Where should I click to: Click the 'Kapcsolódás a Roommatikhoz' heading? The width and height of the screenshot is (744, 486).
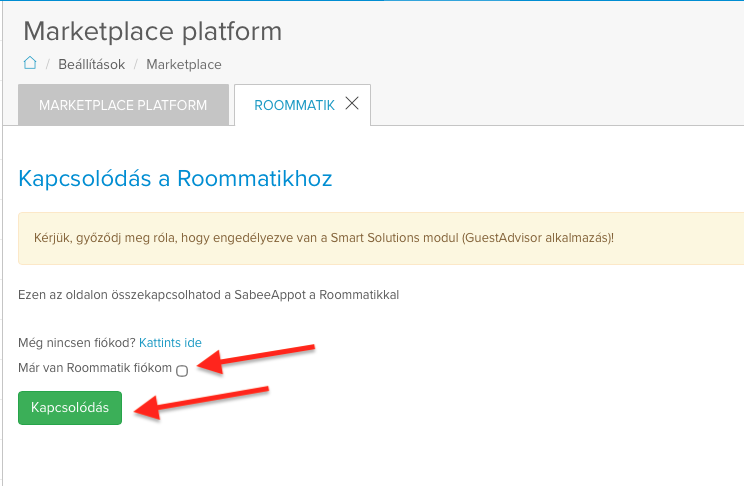[x=175, y=179]
